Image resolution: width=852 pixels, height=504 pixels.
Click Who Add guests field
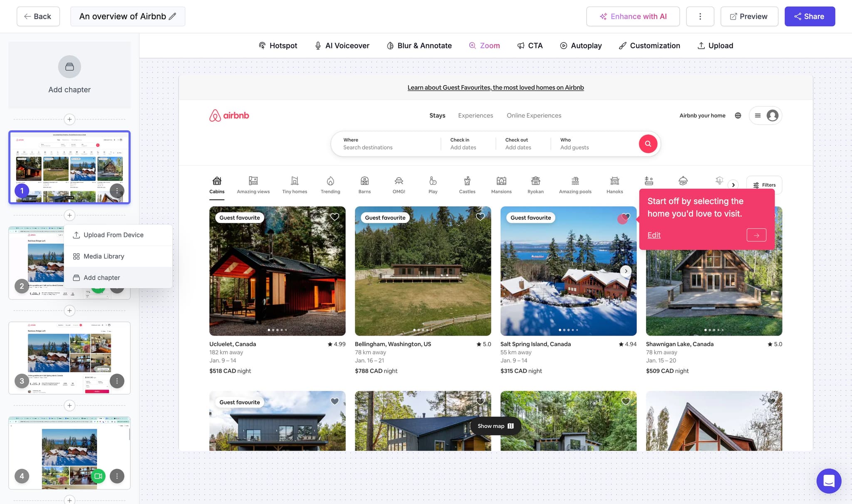(595, 144)
